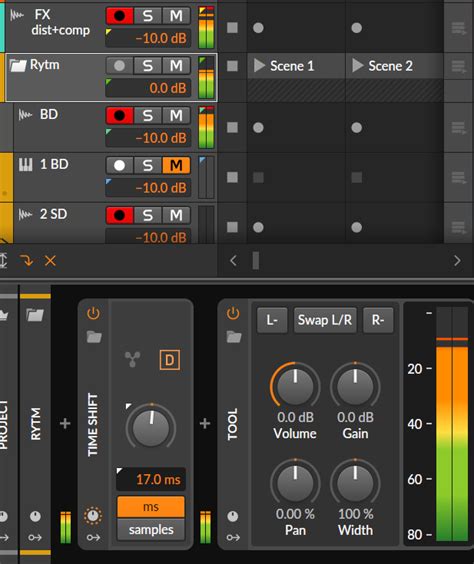Mute the Rytm group track

[176, 66]
